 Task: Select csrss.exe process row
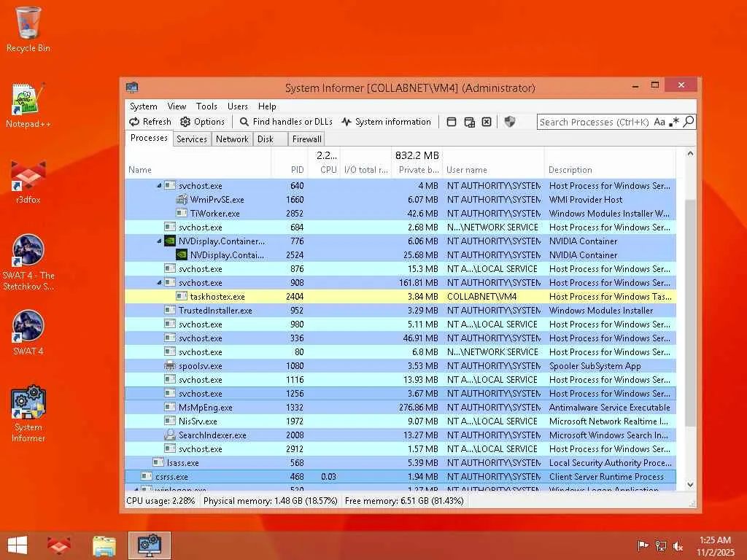tap(400, 477)
